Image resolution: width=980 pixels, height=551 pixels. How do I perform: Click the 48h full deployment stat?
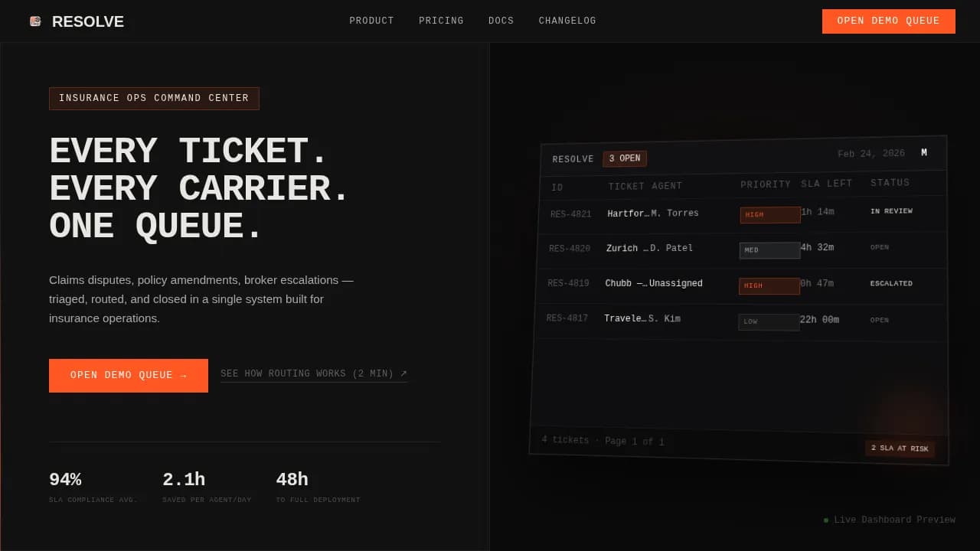coord(318,487)
